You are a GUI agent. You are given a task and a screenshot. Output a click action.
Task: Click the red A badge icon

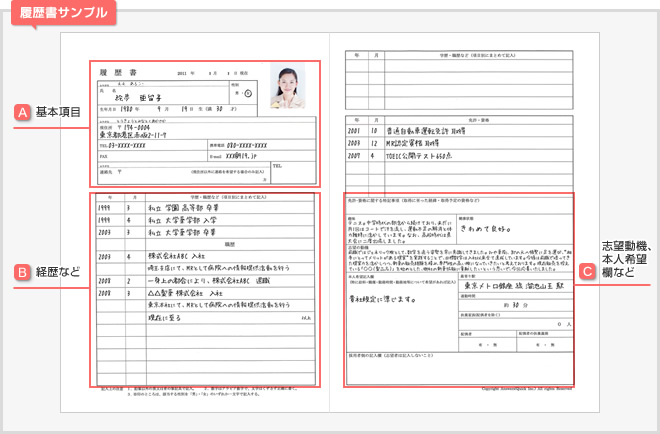(x=22, y=111)
